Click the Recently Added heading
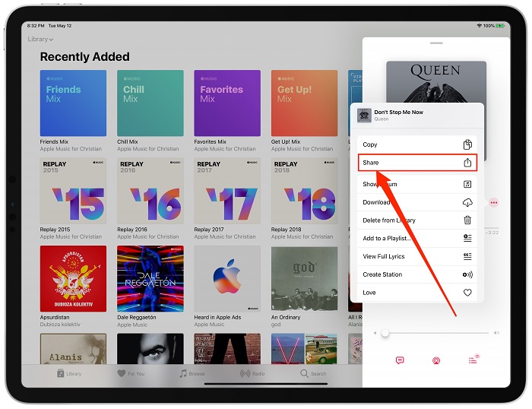The image size is (532, 409). point(85,57)
